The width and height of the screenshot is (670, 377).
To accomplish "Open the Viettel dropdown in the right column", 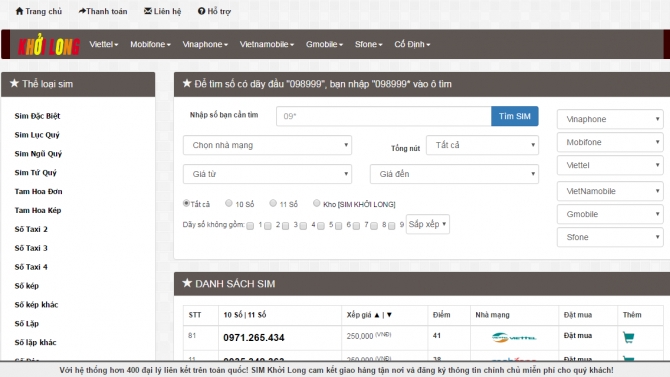I will [610, 165].
